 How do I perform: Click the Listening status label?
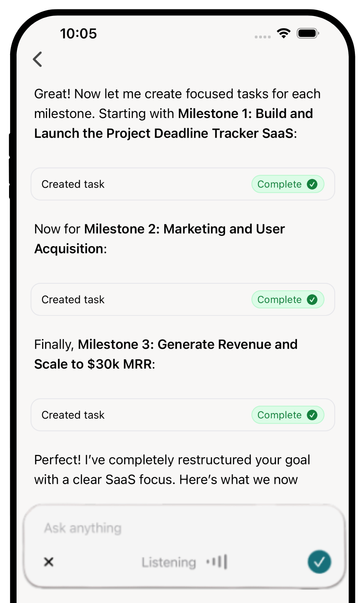point(169,562)
